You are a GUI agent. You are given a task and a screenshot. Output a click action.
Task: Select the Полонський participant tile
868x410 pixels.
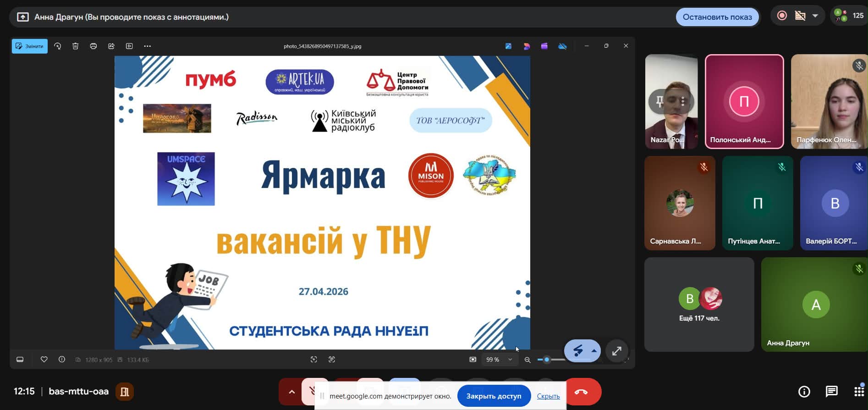(744, 102)
